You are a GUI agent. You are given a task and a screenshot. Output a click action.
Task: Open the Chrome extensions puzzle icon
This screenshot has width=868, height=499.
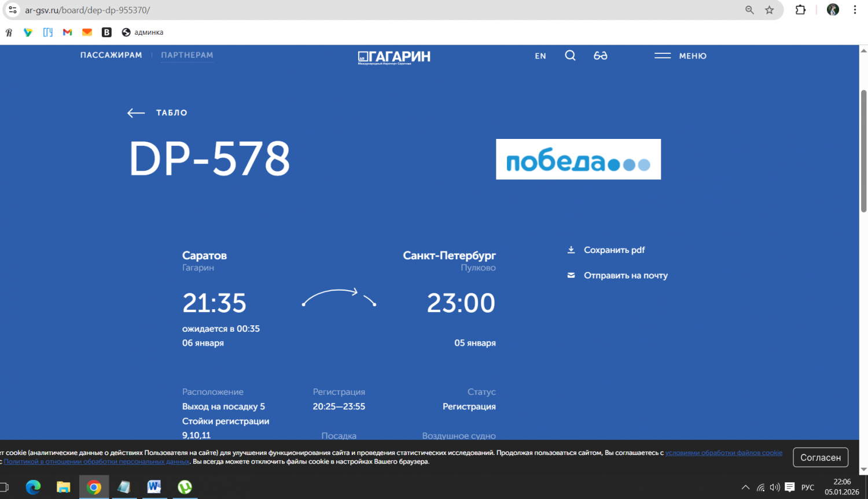[800, 10]
